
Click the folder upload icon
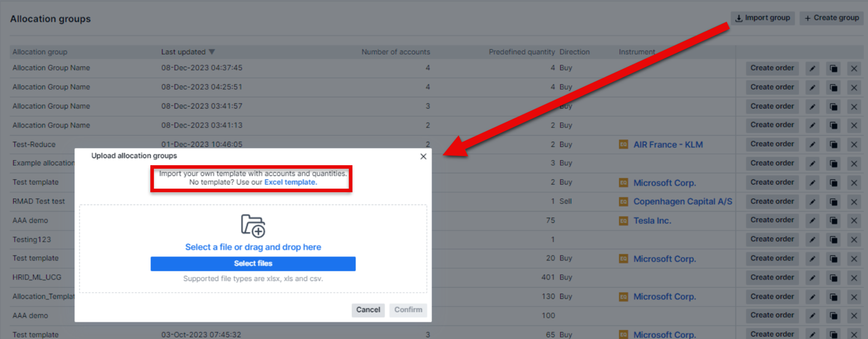(253, 226)
